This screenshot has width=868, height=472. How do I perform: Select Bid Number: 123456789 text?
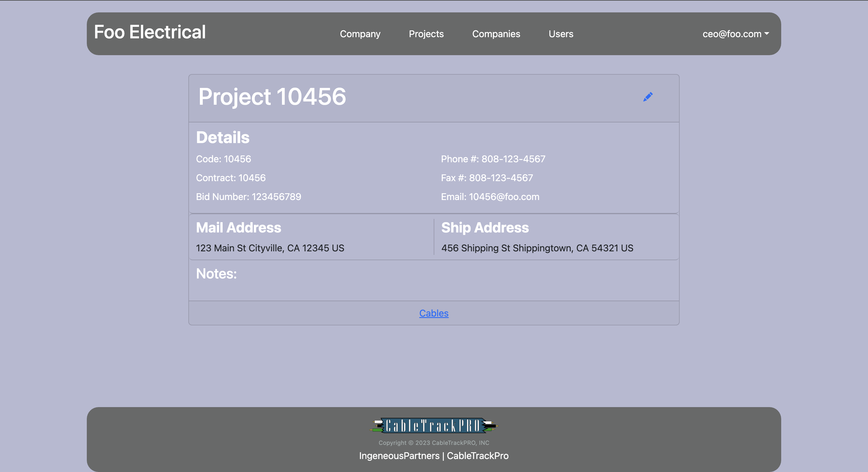249,196
